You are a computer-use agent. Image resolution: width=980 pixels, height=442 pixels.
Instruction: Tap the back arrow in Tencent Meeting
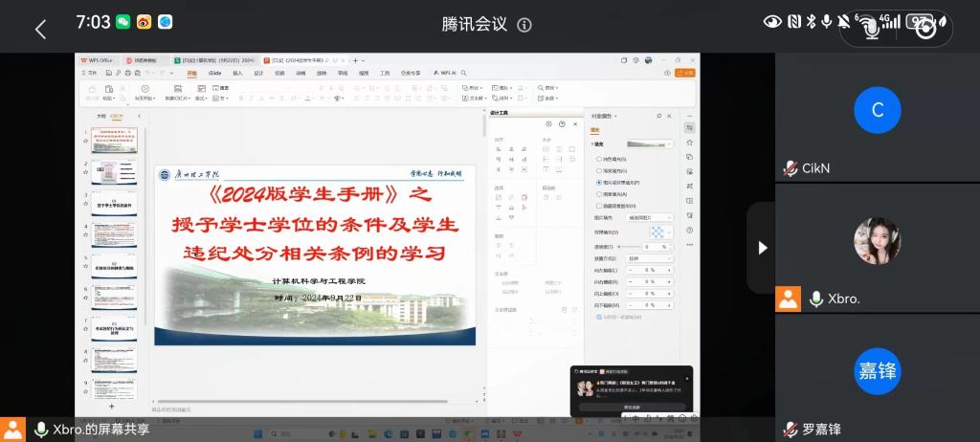pyautogui.click(x=40, y=29)
